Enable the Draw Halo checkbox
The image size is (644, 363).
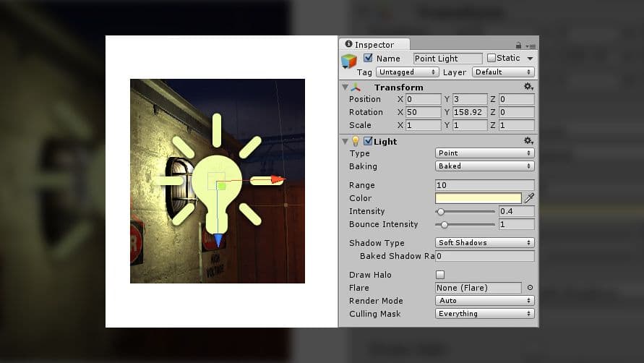pos(440,275)
